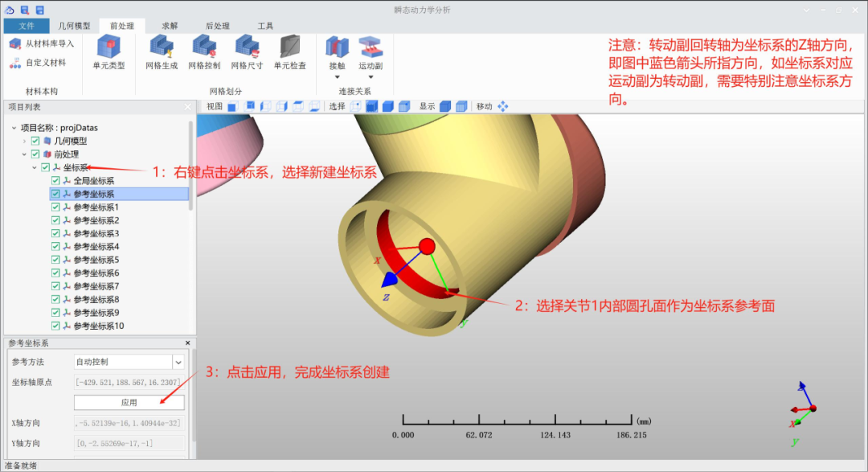Open the 参考方法 combo box

coord(129,362)
